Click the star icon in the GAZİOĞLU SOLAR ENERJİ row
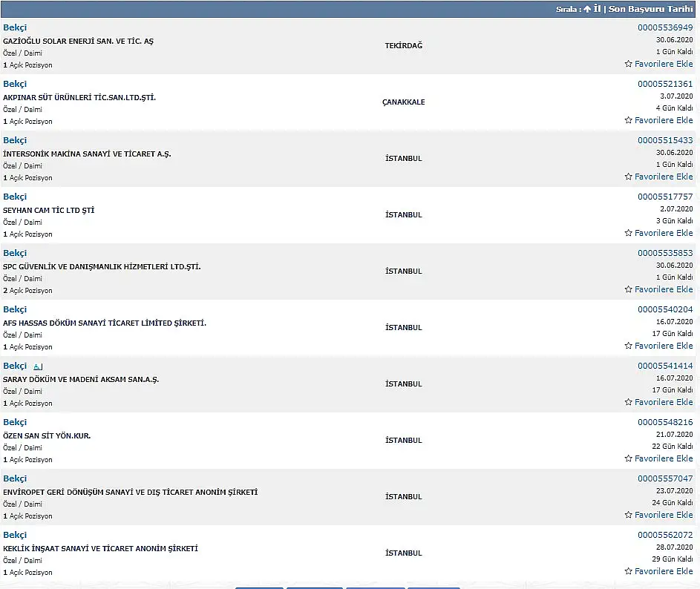 coord(628,64)
